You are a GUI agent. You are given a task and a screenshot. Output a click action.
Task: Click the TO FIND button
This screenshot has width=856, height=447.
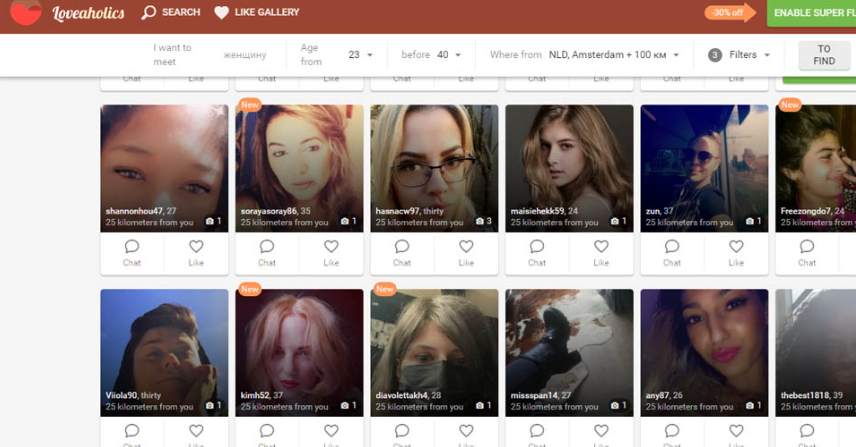tap(823, 55)
